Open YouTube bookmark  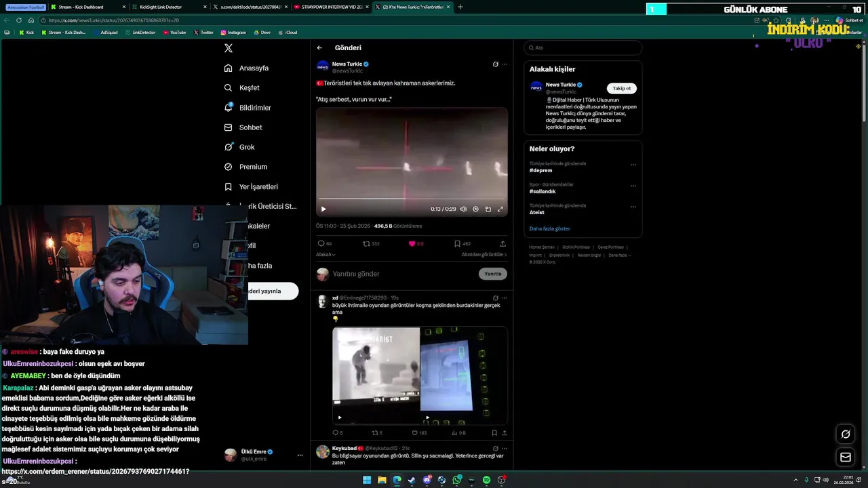[174, 33]
